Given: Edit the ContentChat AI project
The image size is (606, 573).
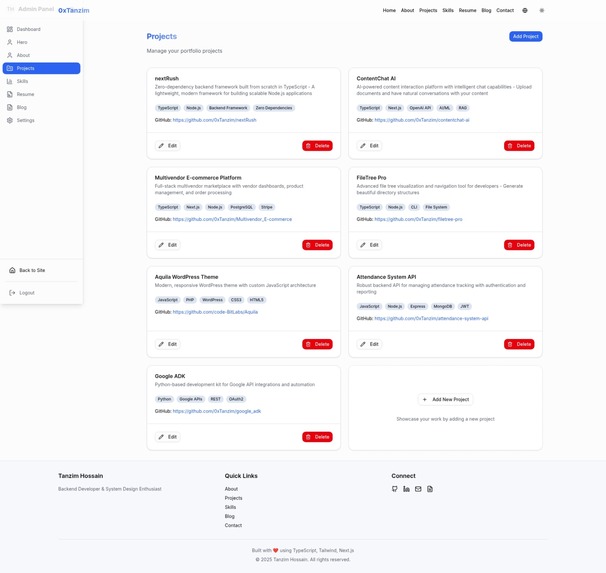Looking at the screenshot, I should click(369, 146).
